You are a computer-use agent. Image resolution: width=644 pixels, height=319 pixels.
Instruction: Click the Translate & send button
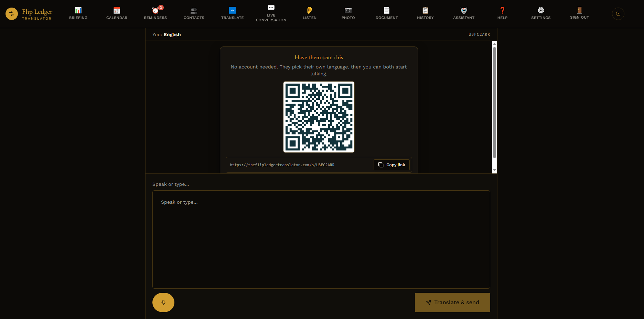(452, 302)
